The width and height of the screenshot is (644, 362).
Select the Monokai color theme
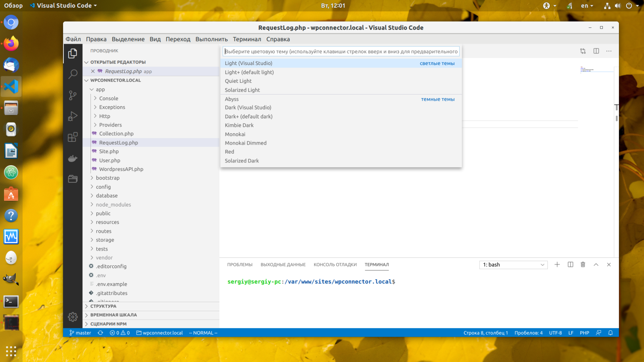point(235,134)
